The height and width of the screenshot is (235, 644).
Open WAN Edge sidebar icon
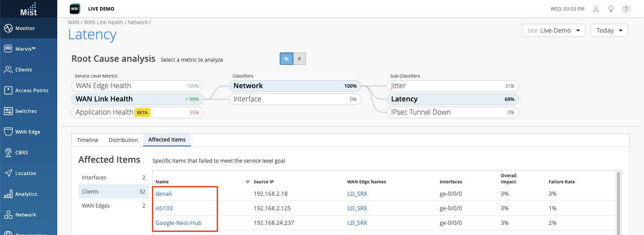[x=8, y=132]
